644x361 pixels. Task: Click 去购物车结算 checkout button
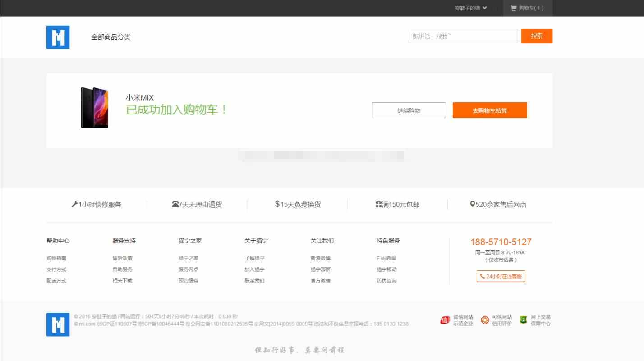(x=490, y=110)
